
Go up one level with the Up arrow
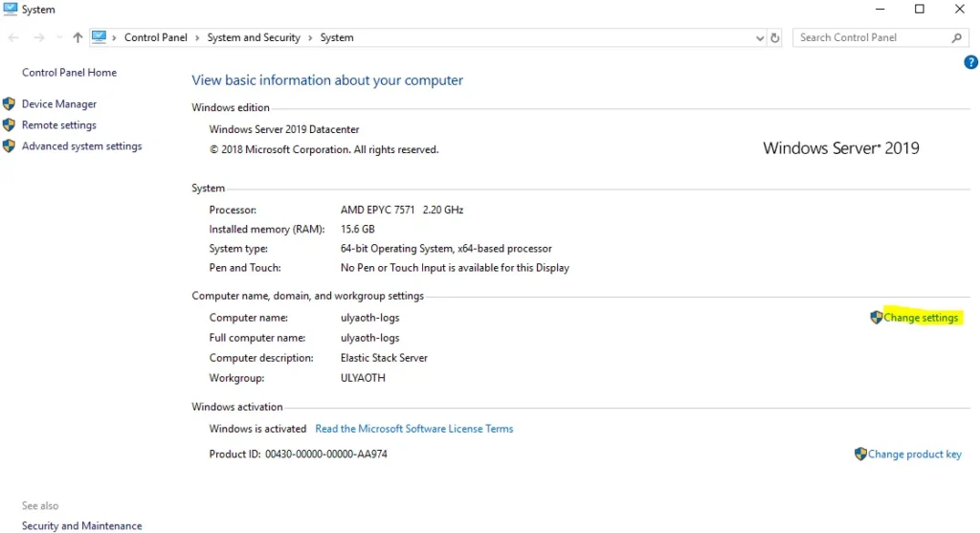(78, 38)
